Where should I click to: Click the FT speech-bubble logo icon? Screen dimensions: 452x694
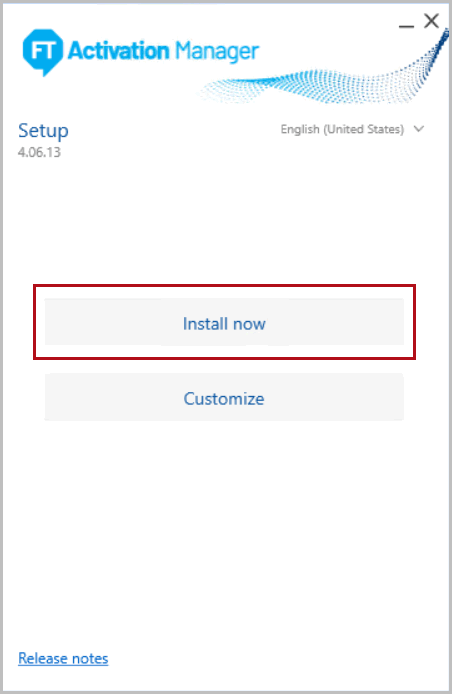(42, 52)
